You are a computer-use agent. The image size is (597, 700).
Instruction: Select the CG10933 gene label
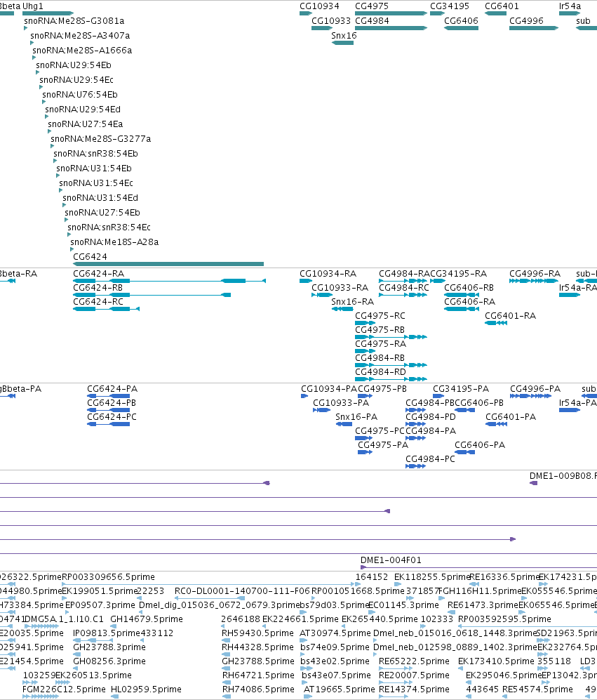tap(331, 21)
